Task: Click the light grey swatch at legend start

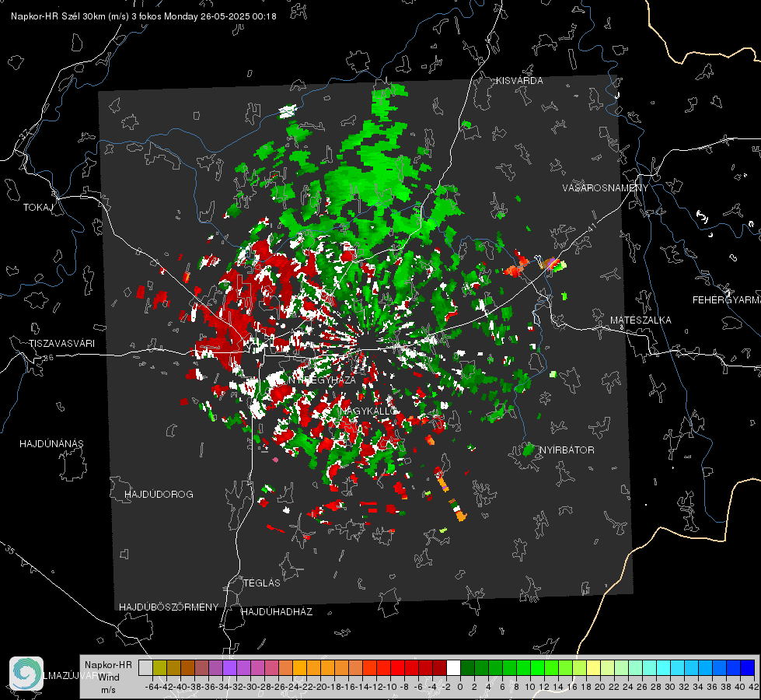Action: pos(145,667)
